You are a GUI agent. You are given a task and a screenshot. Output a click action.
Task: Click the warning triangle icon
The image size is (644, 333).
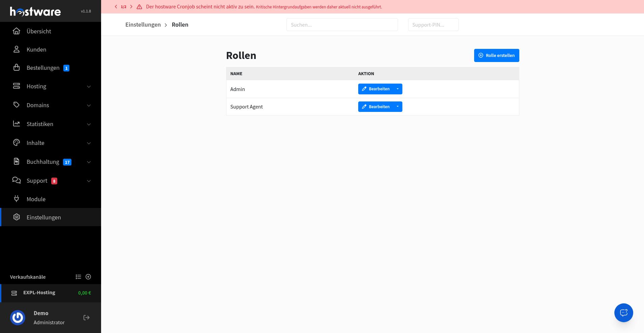point(139,7)
